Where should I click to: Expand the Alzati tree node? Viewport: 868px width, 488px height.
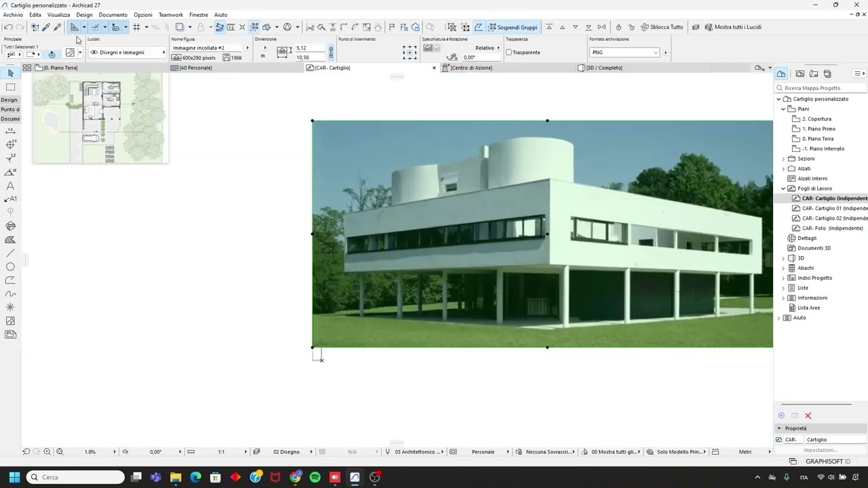783,169
